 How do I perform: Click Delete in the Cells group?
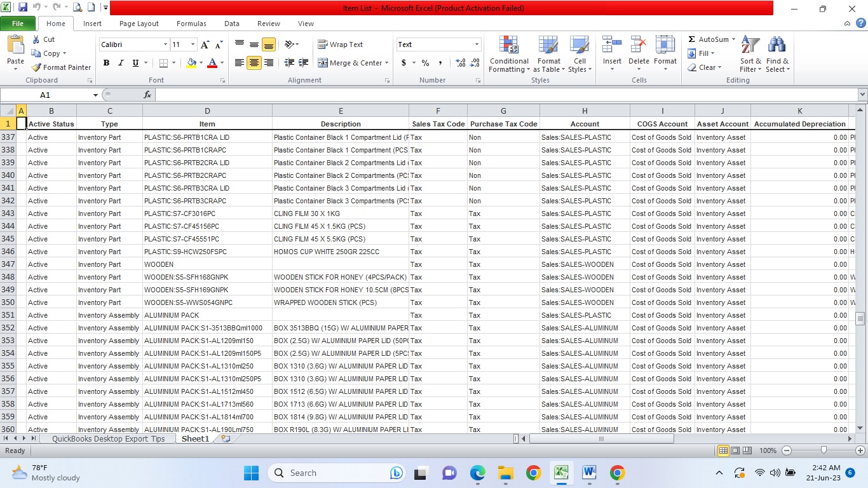[639, 55]
